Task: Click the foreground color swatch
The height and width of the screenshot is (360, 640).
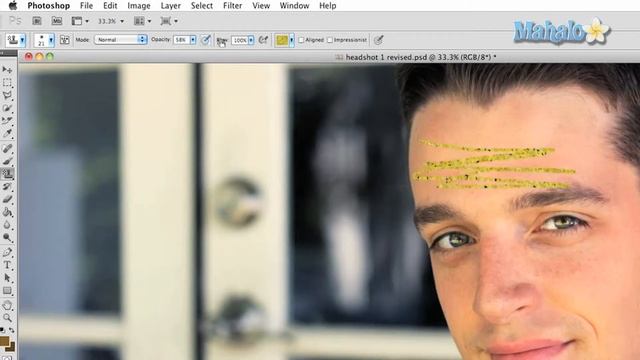Action: pos(4,340)
